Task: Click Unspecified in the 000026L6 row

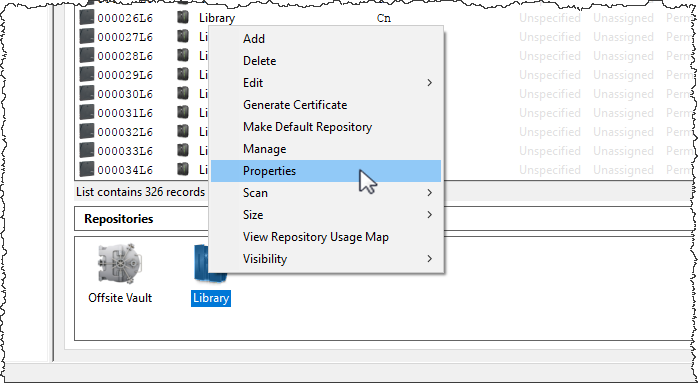Action: click(550, 18)
